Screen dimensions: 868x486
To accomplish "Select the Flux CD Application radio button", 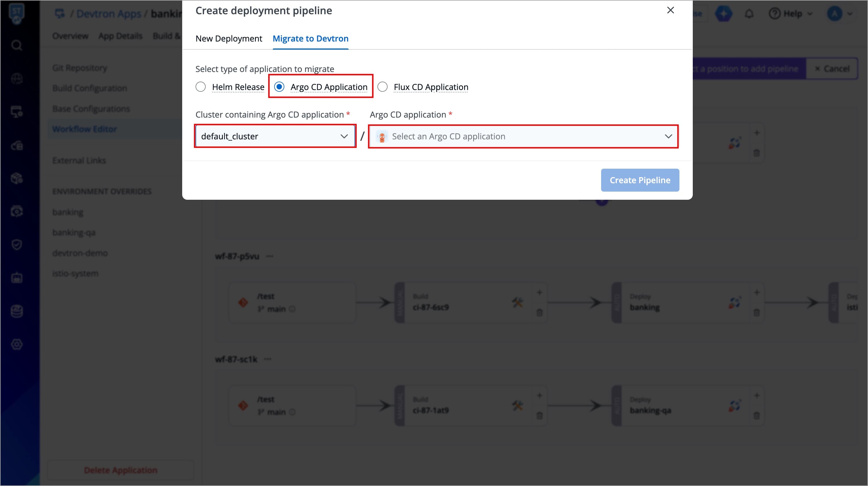I will [x=382, y=87].
